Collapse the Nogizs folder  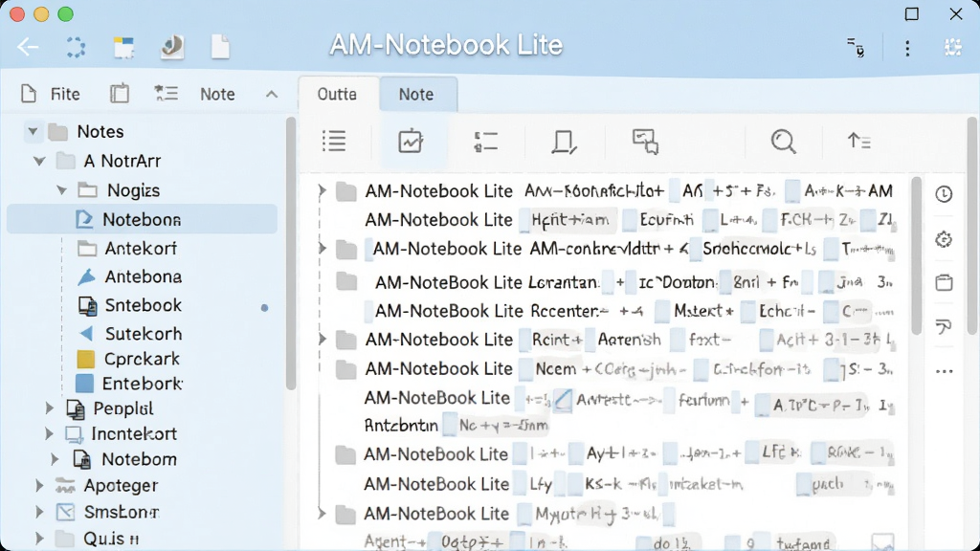click(x=61, y=190)
